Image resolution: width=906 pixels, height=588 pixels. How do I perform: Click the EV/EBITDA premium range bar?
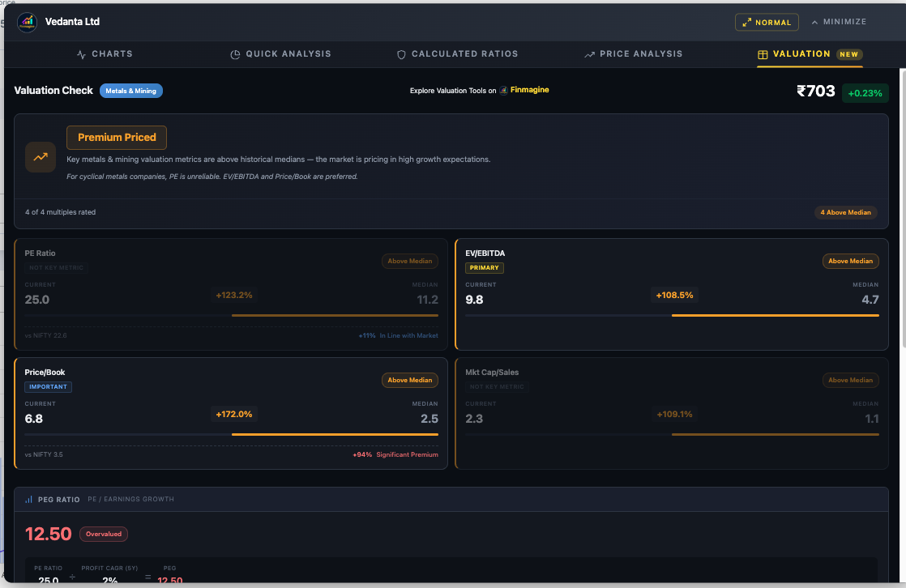pyautogui.click(x=775, y=315)
